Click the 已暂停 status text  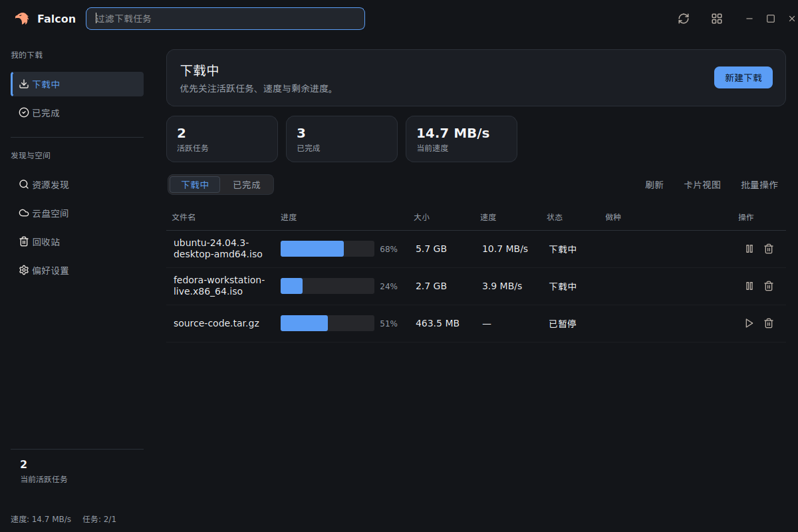563,324
